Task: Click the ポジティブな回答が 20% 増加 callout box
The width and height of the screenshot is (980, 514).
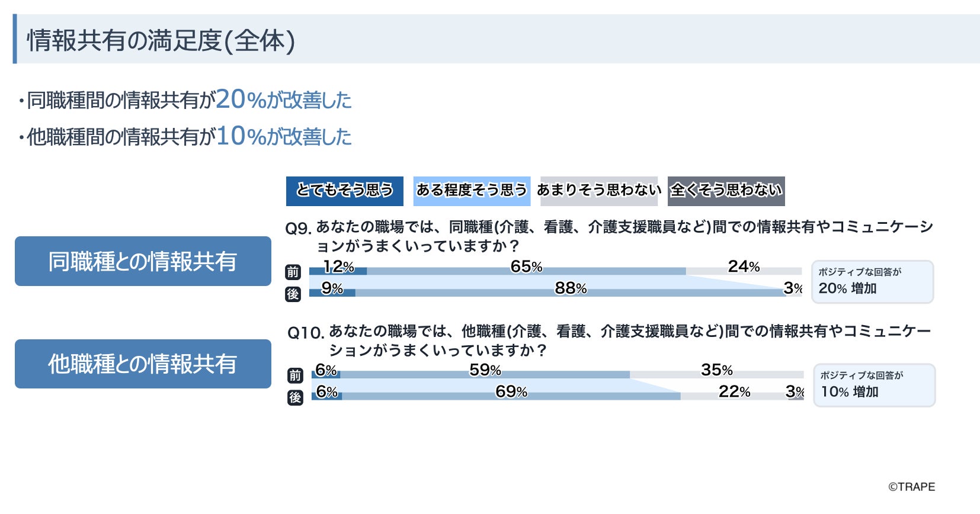Action: tap(872, 282)
